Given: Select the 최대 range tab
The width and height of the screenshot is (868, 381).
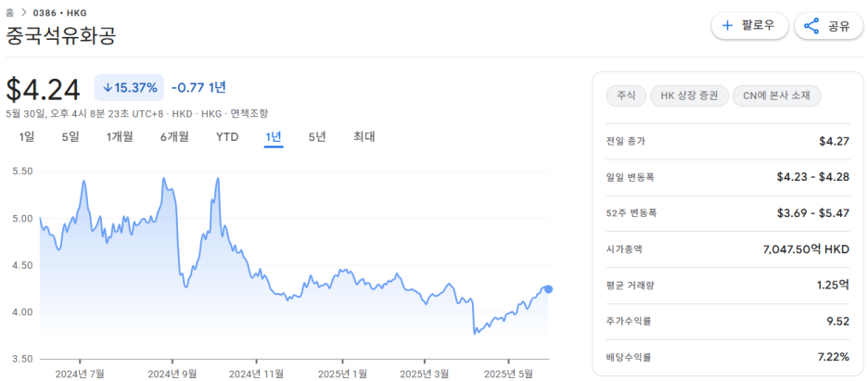Looking at the screenshot, I should pos(364,136).
